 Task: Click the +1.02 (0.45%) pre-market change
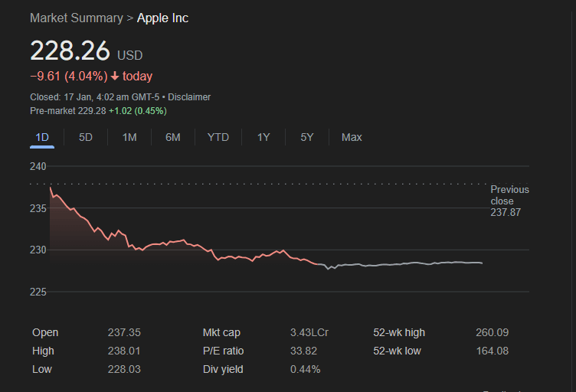(x=138, y=111)
